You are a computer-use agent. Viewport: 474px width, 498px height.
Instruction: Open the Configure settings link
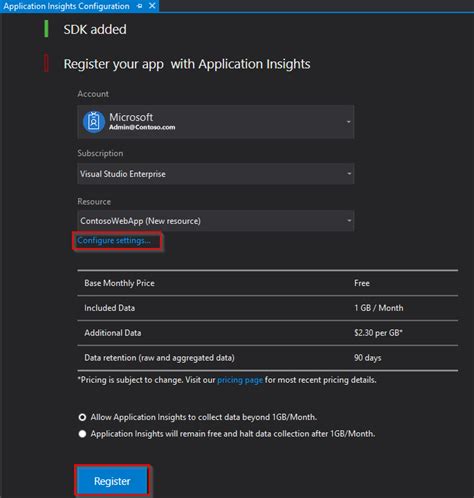(114, 241)
